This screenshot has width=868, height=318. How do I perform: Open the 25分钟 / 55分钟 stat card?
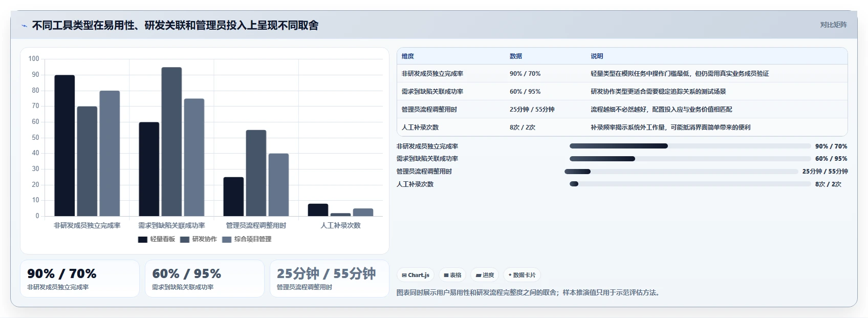[330, 279]
